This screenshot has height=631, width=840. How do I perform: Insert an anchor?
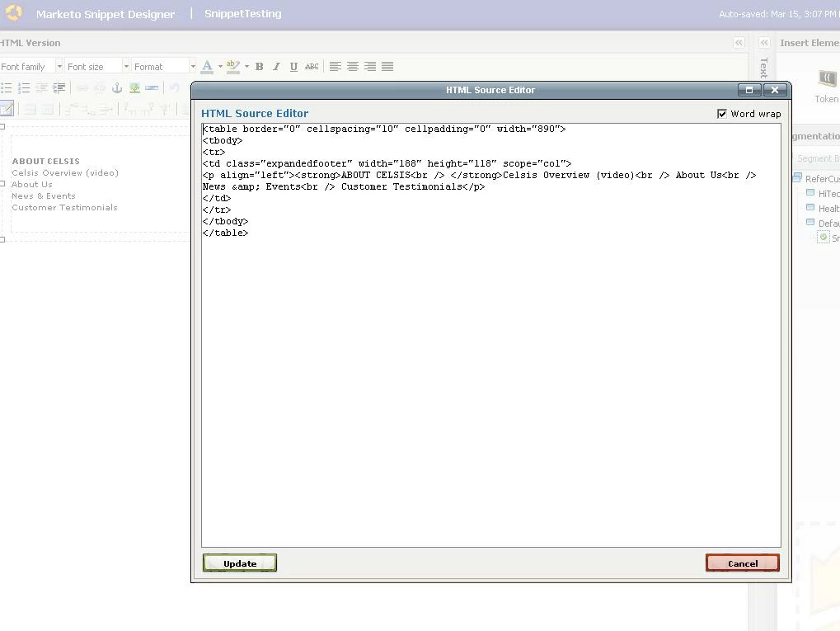pos(117,87)
